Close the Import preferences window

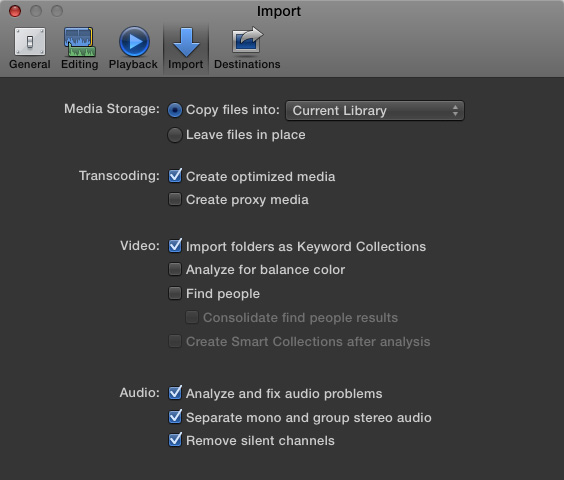pos(15,11)
